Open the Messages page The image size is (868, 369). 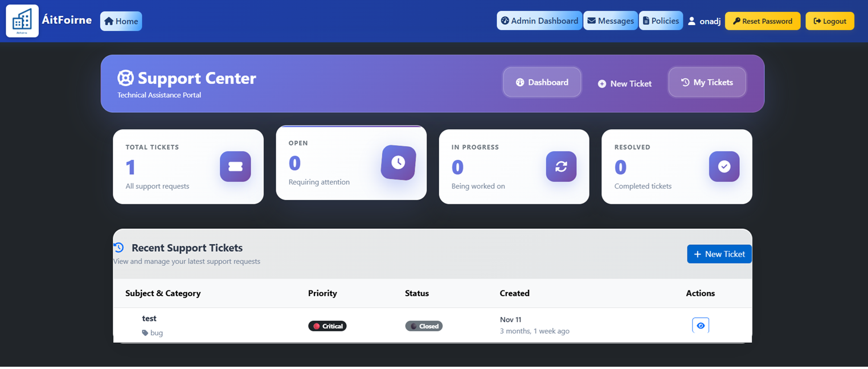pyautogui.click(x=611, y=20)
